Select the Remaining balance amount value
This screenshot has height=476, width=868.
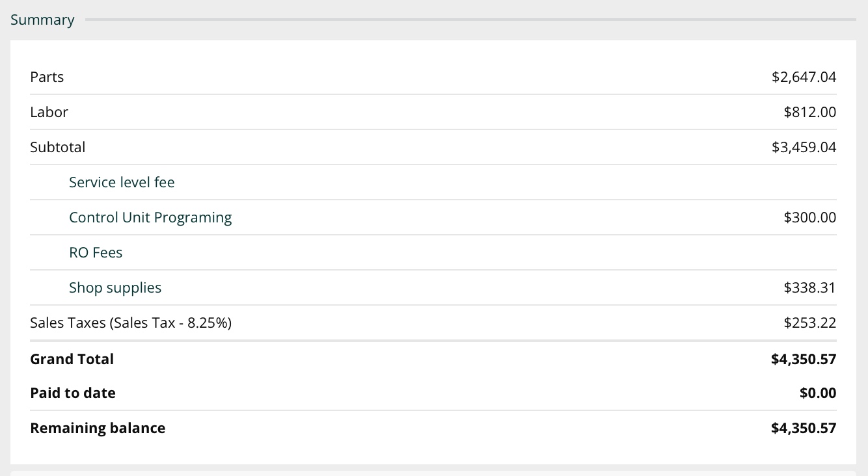point(804,429)
